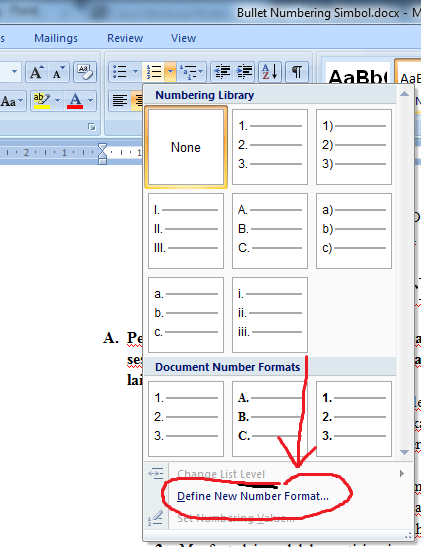Viewport: 421px width, 547px height.
Task: Click the Bullets list icon
Action: (120, 72)
